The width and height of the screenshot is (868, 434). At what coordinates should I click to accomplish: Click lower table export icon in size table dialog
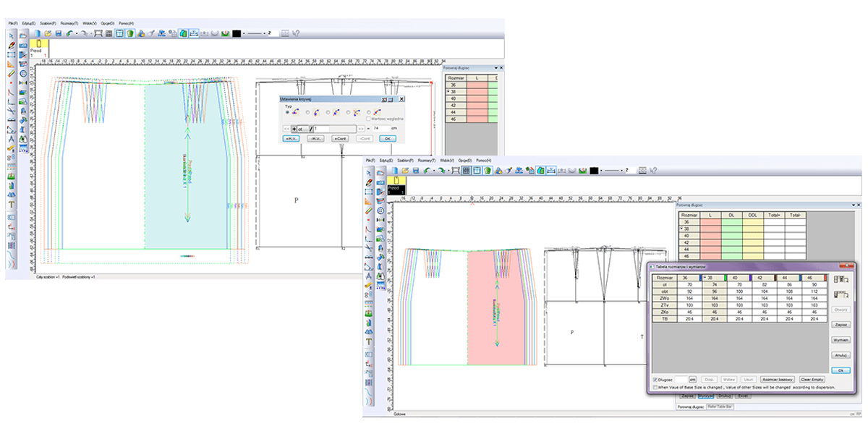(x=841, y=295)
